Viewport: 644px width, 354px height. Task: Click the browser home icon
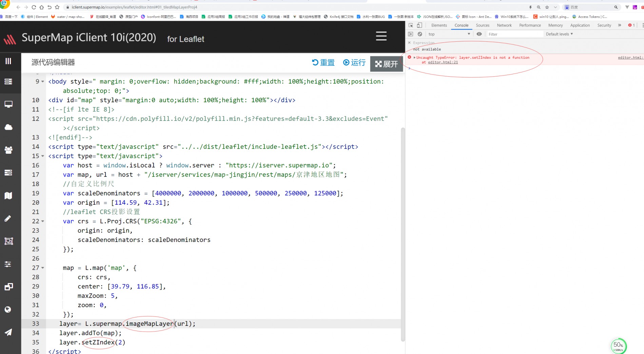pyautogui.click(x=41, y=7)
